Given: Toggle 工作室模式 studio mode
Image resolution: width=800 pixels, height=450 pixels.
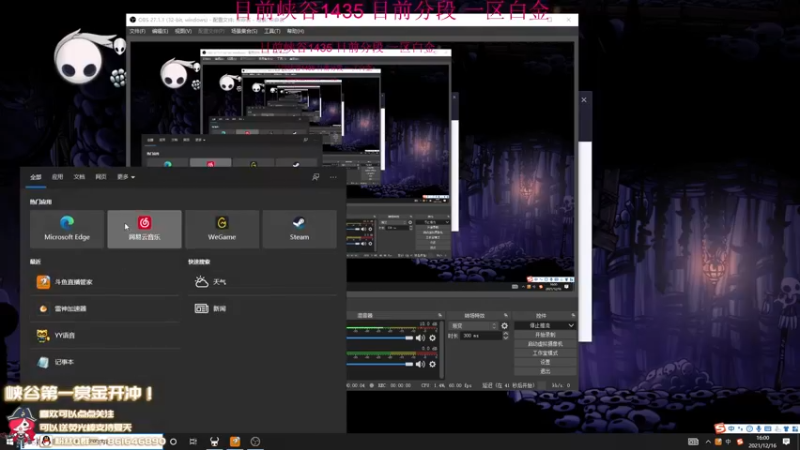Looking at the screenshot, I should 545,353.
